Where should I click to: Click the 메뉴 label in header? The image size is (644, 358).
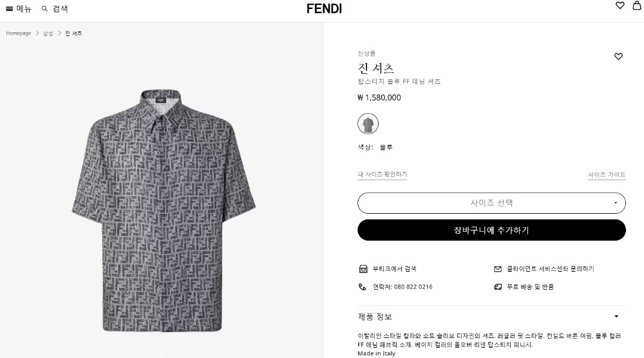point(24,9)
